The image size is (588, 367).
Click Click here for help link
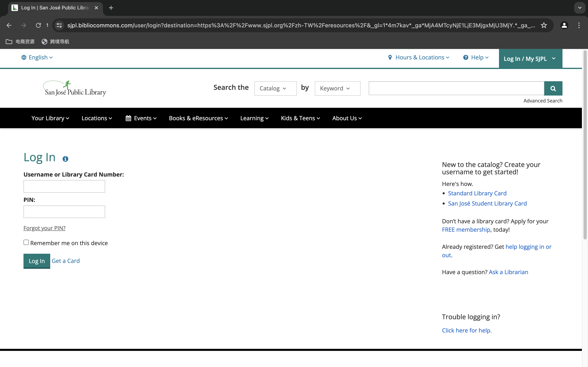[467, 330]
